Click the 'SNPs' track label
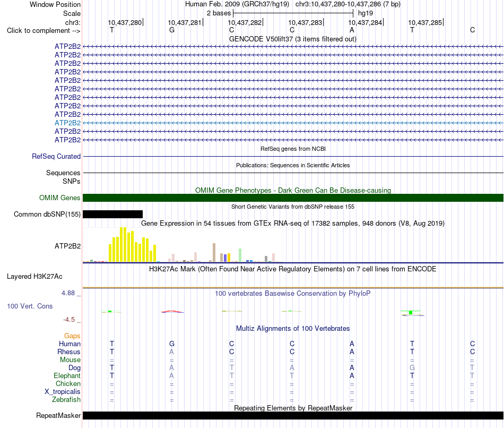 [72, 181]
